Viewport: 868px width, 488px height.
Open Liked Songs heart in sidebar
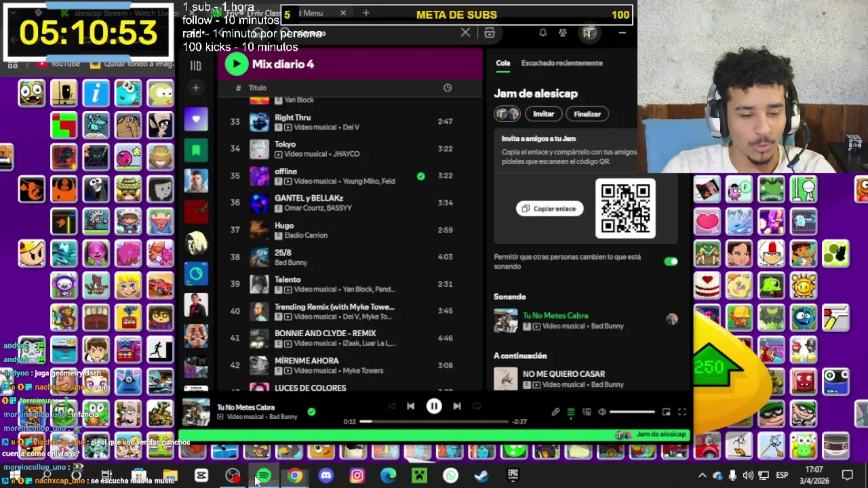click(x=196, y=119)
